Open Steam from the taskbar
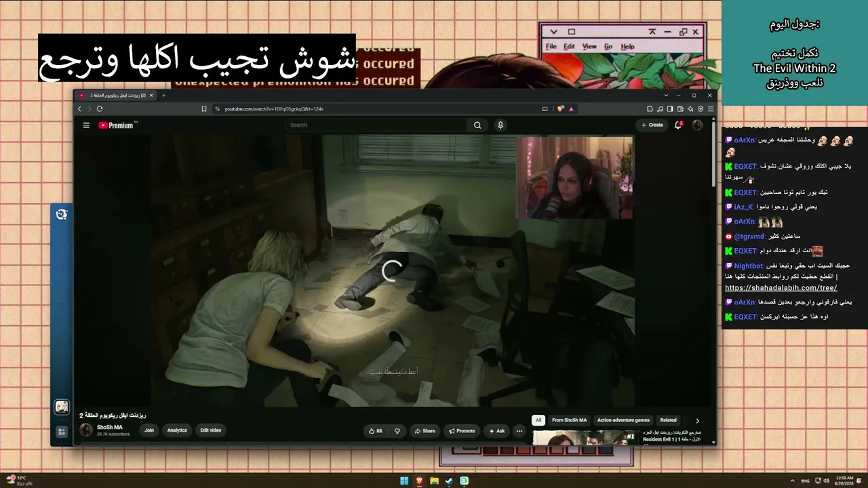868x488 pixels. [x=449, y=481]
